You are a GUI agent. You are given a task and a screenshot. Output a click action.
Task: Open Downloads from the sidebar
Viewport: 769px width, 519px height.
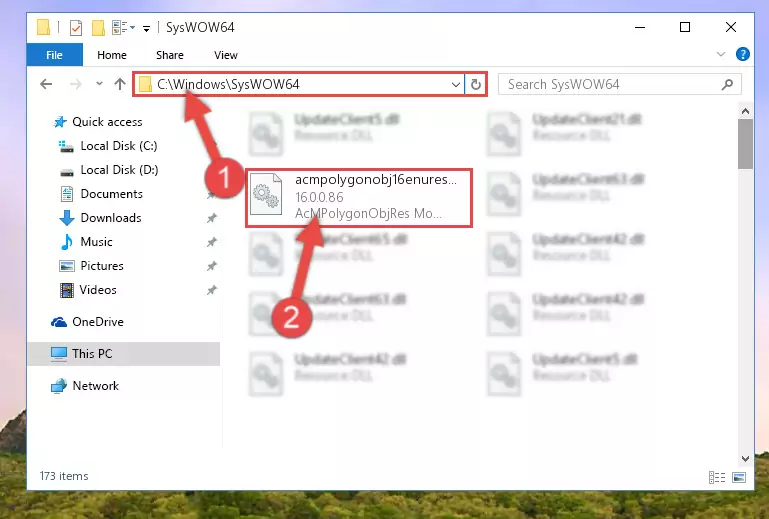111,218
